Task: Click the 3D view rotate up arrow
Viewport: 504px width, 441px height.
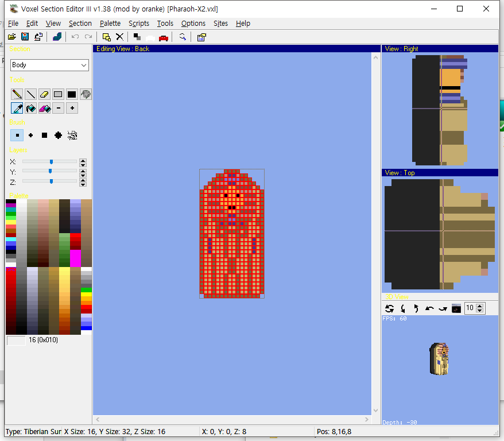Action: [416, 308]
